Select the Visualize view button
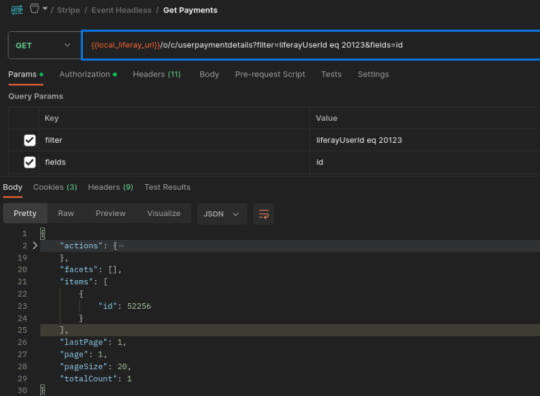Screen dimensions: 540x396 [x=164, y=213]
